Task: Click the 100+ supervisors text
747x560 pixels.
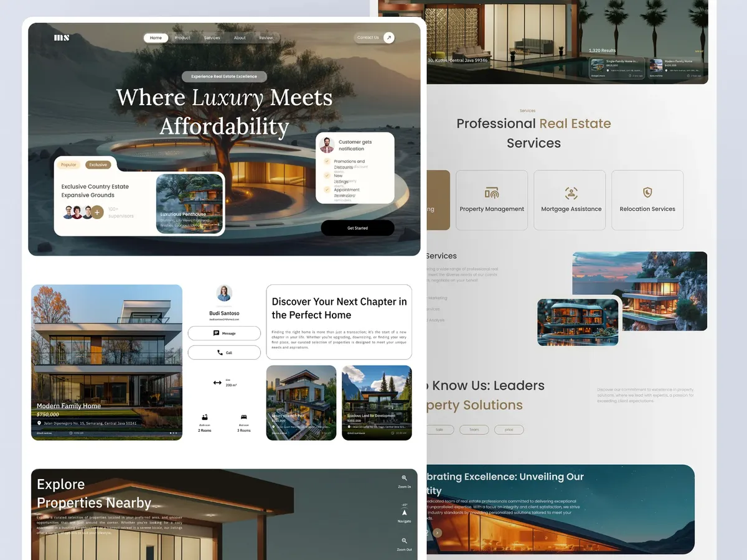Action: (x=121, y=212)
